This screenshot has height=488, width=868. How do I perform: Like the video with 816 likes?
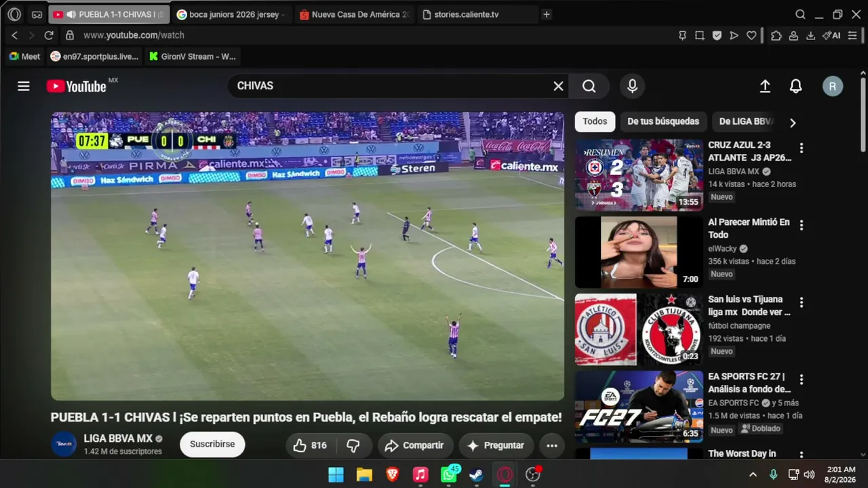click(x=311, y=445)
